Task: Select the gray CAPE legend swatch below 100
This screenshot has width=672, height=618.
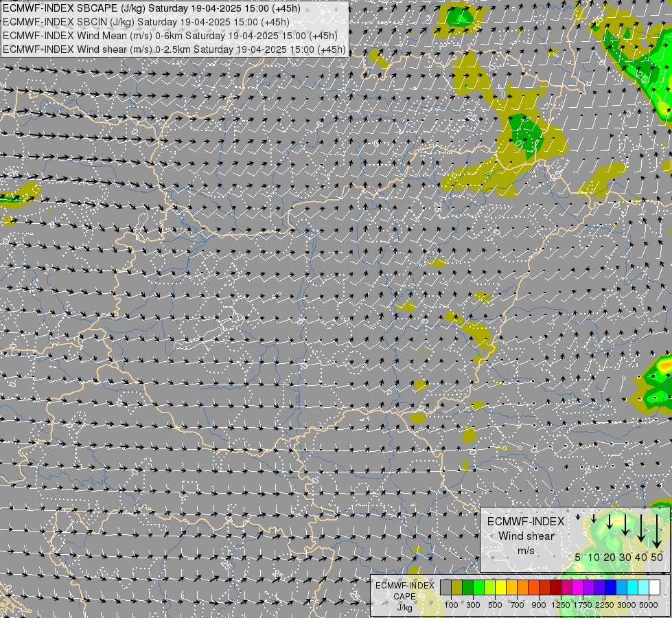Action: [445, 587]
